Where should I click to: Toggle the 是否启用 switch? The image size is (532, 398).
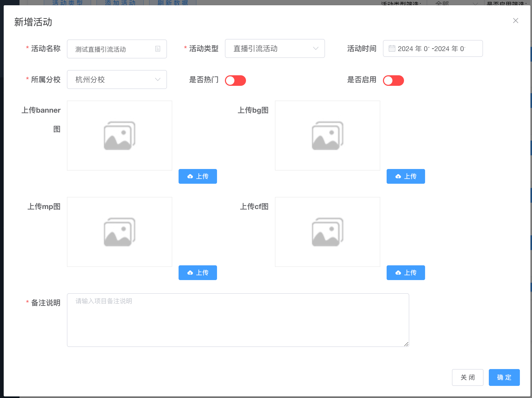393,80
